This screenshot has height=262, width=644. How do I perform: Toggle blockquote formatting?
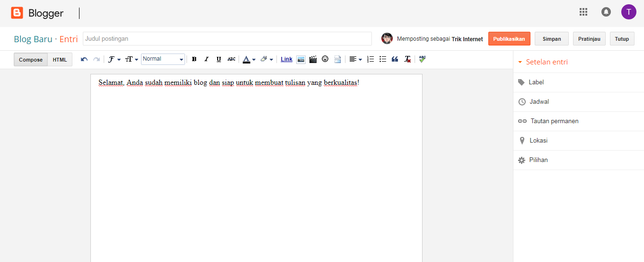(x=395, y=59)
